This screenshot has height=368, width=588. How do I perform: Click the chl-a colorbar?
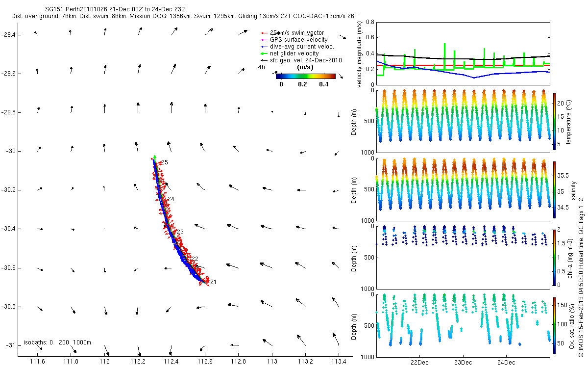(555, 257)
